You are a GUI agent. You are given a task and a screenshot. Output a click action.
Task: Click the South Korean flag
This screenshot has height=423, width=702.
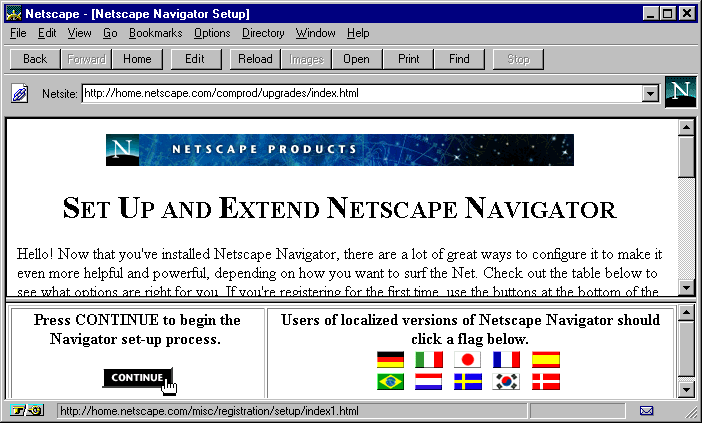507,381
